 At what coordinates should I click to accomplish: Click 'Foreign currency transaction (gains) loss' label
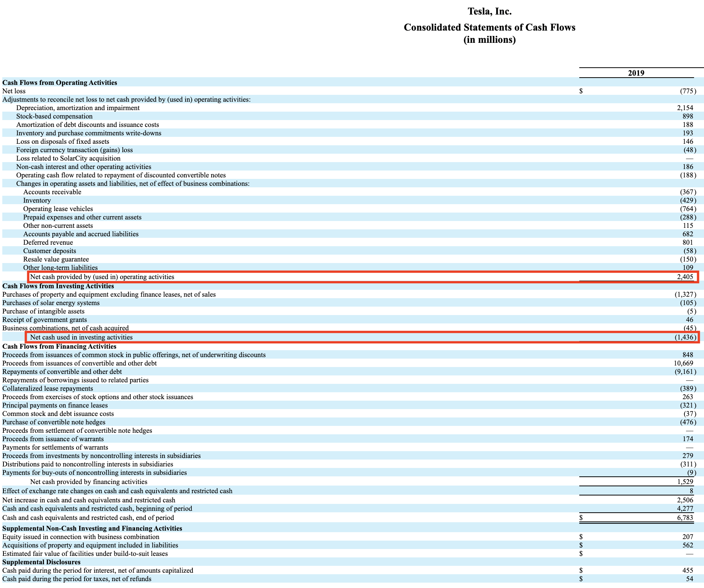point(75,150)
